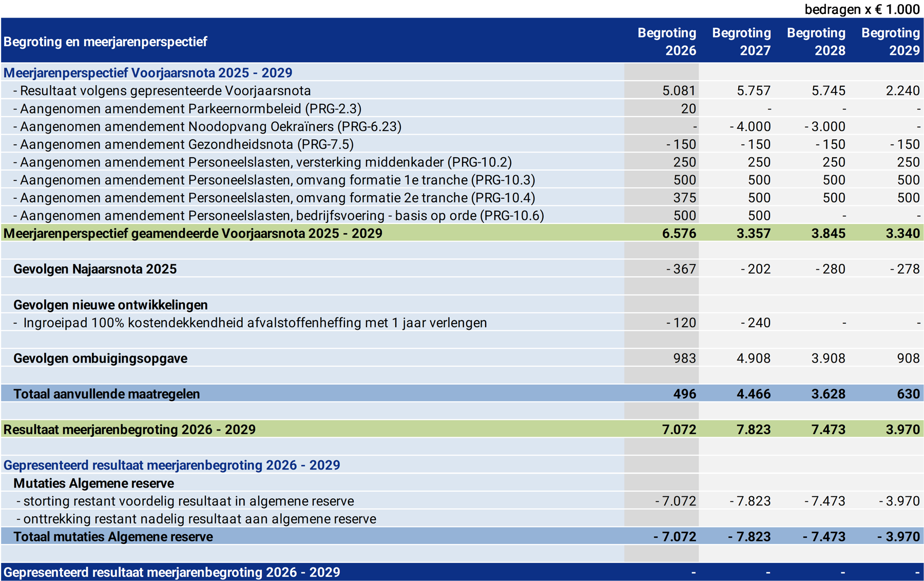
Task: Click 'Resultaat volgens gepresenteerde Voorjaarsnota' row label
Action: point(162,91)
